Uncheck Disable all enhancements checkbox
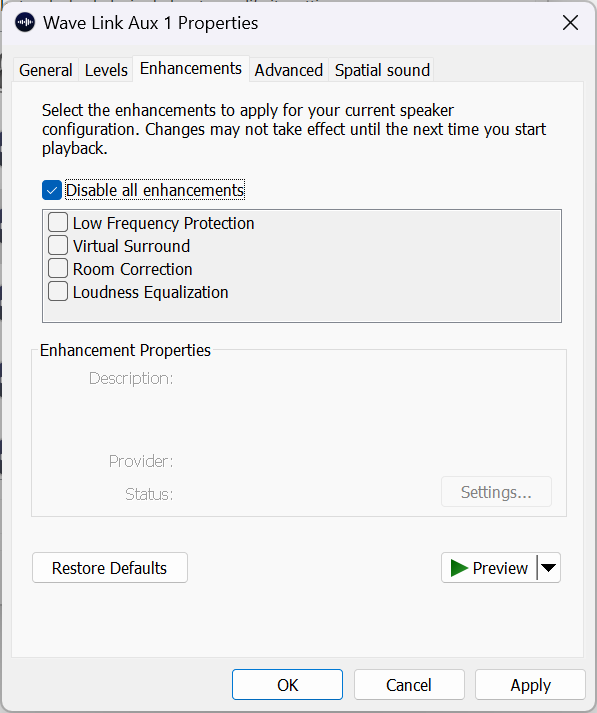Image resolution: width=597 pixels, height=713 pixels. point(52,190)
